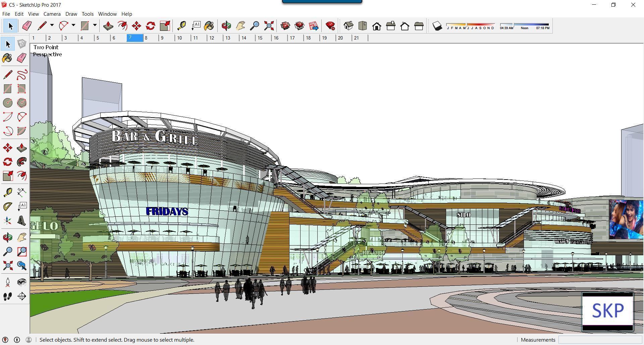Select the 3D Text tool in left toolbar
Image resolution: width=644 pixels, height=345 pixels.
22,220
